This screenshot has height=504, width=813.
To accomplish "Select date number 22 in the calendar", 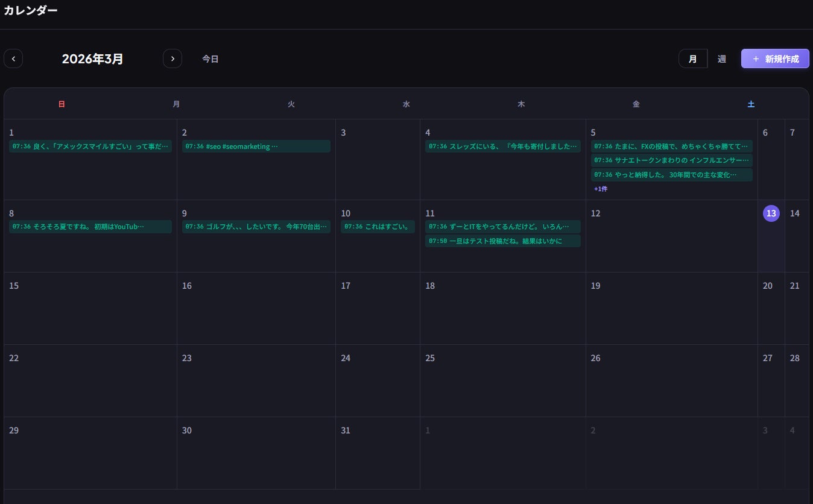I will (14, 358).
